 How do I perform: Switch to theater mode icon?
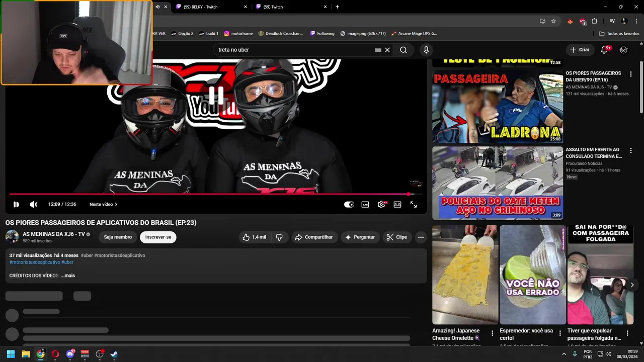(397, 205)
